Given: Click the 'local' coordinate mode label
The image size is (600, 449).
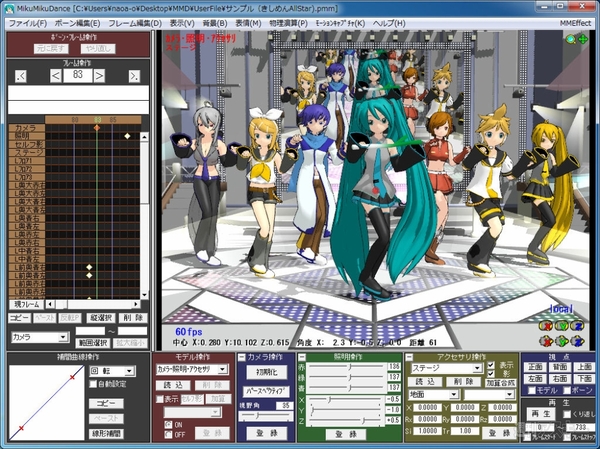Looking at the screenshot, I should tap(561, 309).
